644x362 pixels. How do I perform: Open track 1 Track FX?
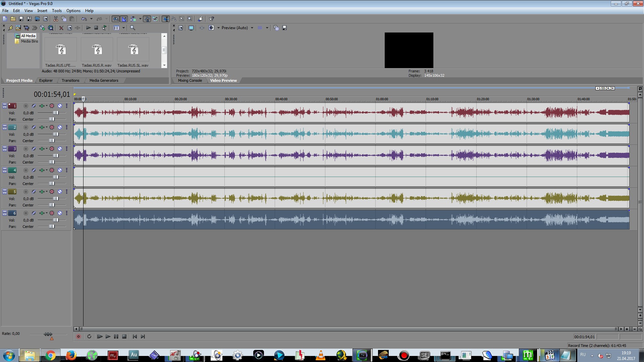pos(42,106)
